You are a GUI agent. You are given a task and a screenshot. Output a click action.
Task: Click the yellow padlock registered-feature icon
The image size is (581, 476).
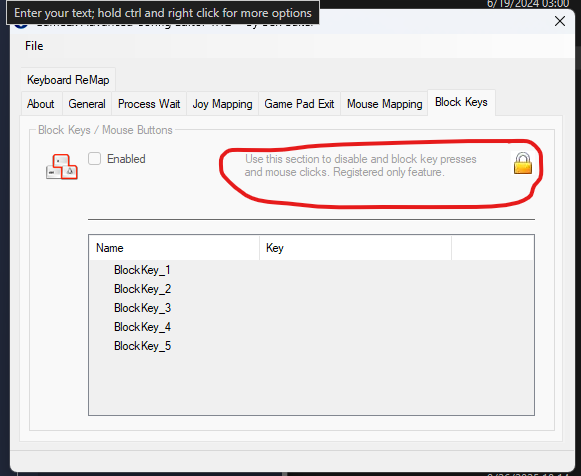click(523, 163)
